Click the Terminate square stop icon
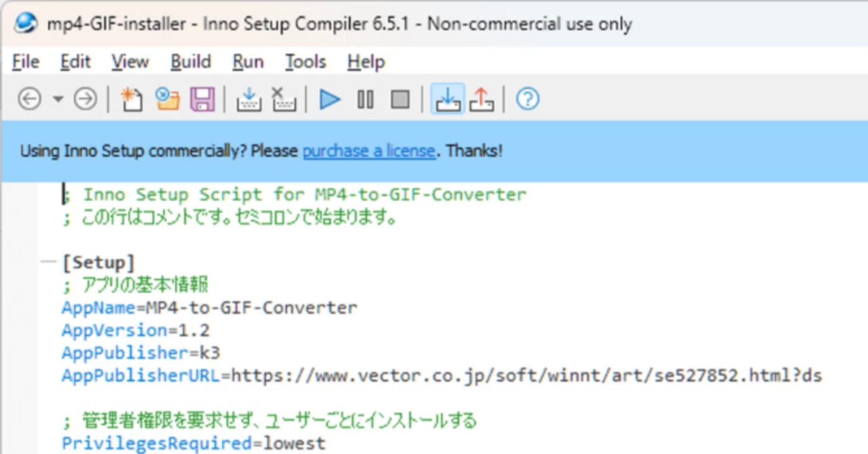The width and height of the screenshot is (868, 454). coord(400,100)
